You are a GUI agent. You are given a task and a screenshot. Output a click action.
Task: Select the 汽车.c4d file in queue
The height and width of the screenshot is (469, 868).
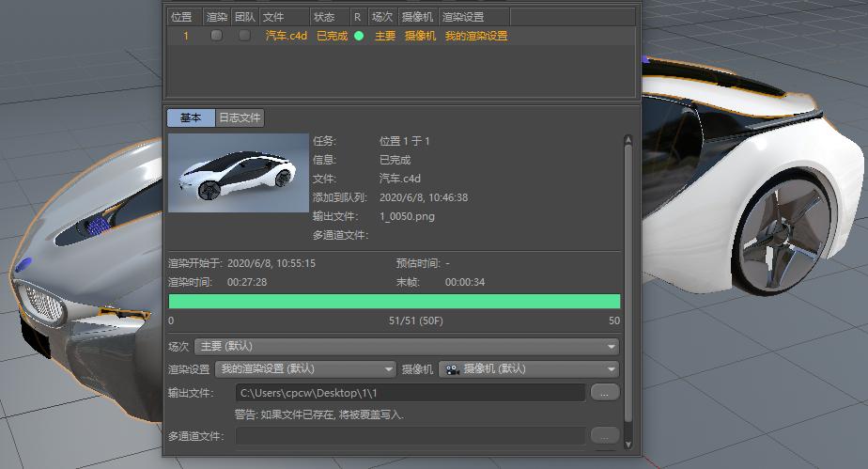(286, 36)
